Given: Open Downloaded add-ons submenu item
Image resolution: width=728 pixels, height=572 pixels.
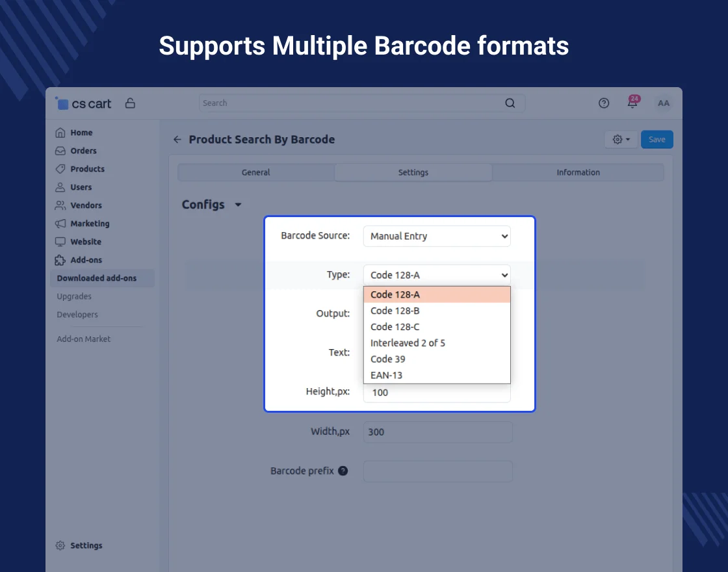Looking at the screenshot, I should [x=102, y=278].
